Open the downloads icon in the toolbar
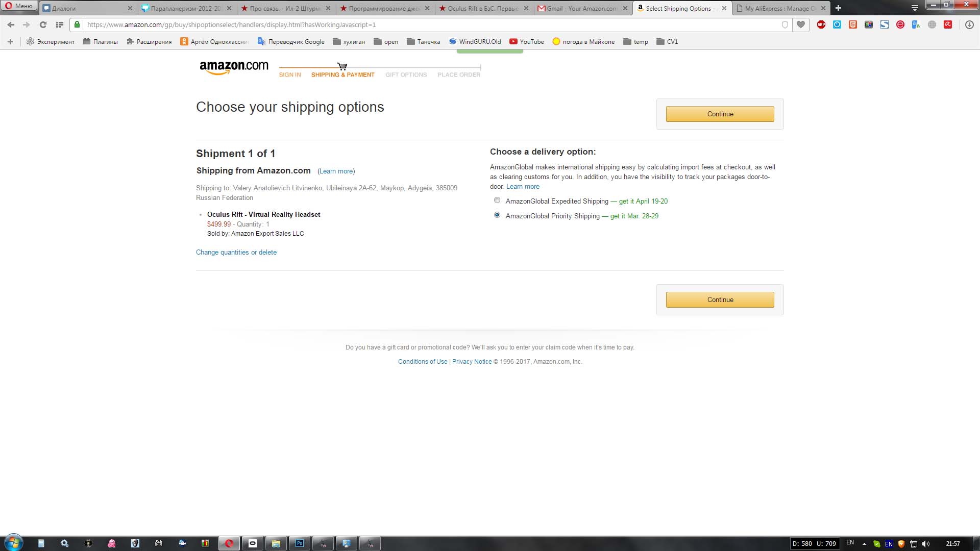 [x=969, y=24]
